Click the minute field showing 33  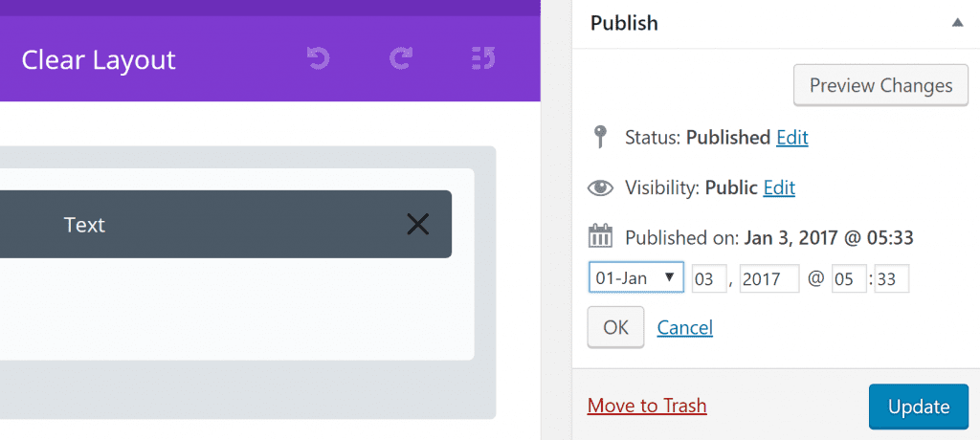click(x=891, y=278)
